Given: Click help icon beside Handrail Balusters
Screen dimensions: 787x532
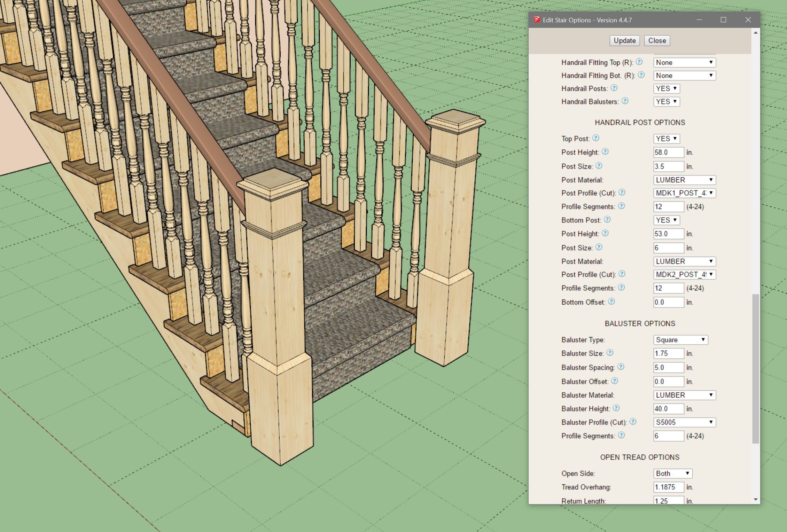Looking at the screenshot, I should pyautogui.click(x=625, y=101).
